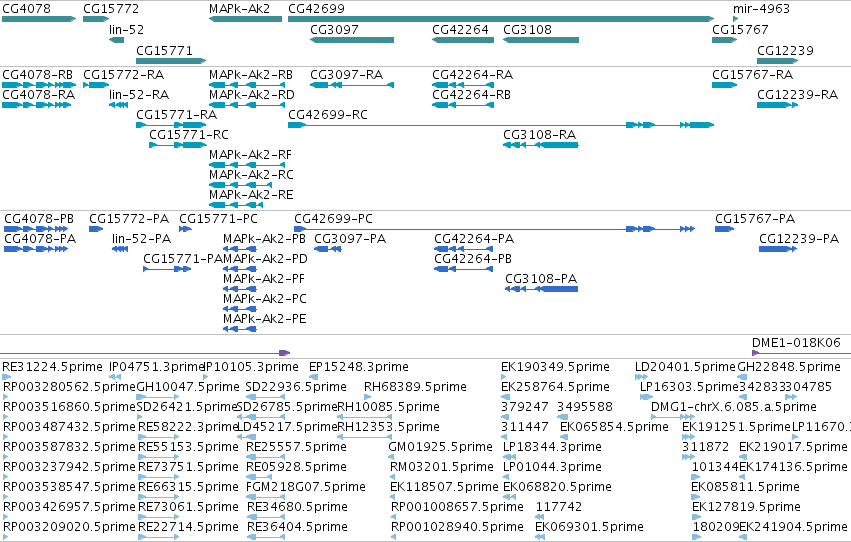The width and height of the screenshot is (851, 542).
Task: Select the CG3097 gene label
Action: pyautogui.click(x=334, y=30)
